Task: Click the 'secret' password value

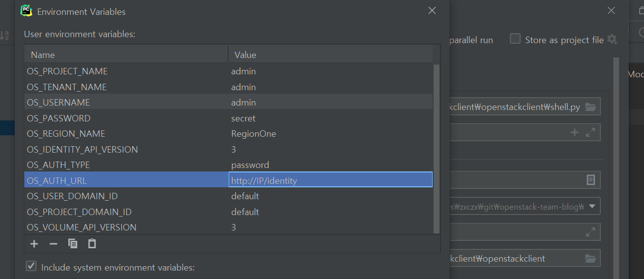Action: click(243, 118)
